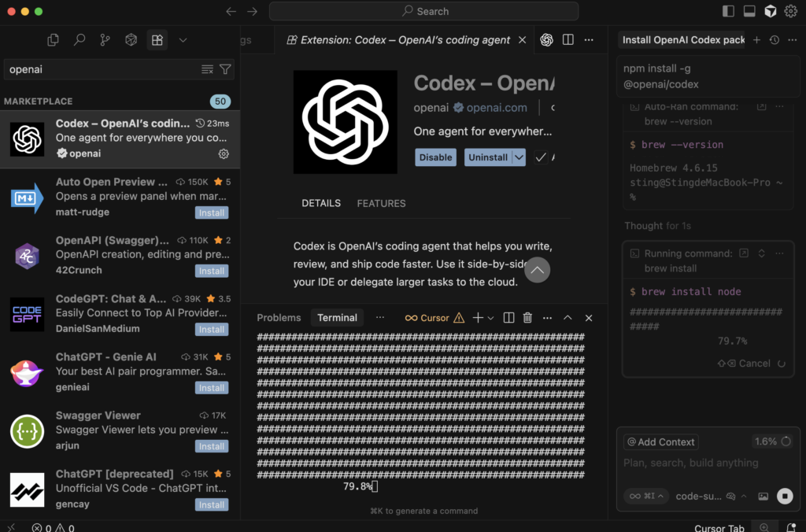The image size is (806, 532).
Task: Clear the extensions search results
Action: [x=207, y=69]
